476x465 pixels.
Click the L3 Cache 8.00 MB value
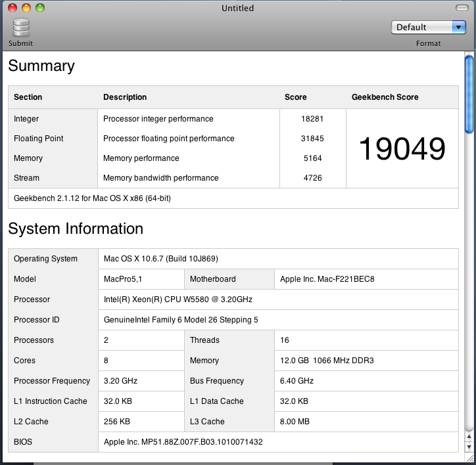pos(295,421)
